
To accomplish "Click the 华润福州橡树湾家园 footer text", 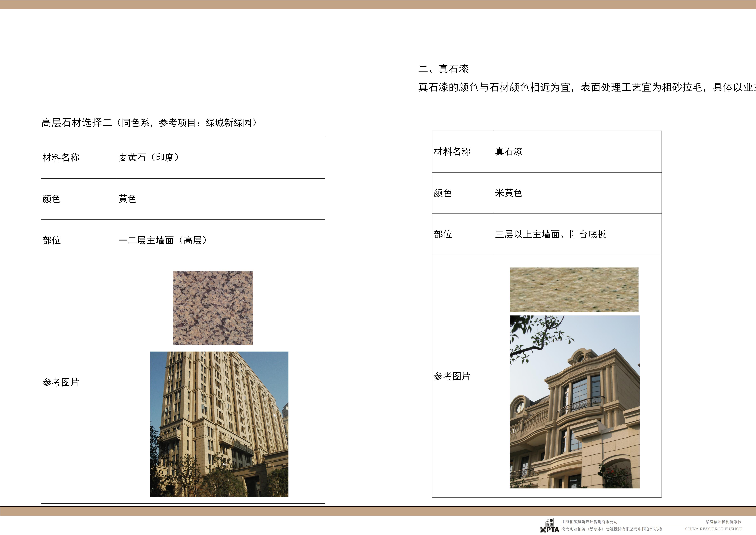I will click(723, 522).
